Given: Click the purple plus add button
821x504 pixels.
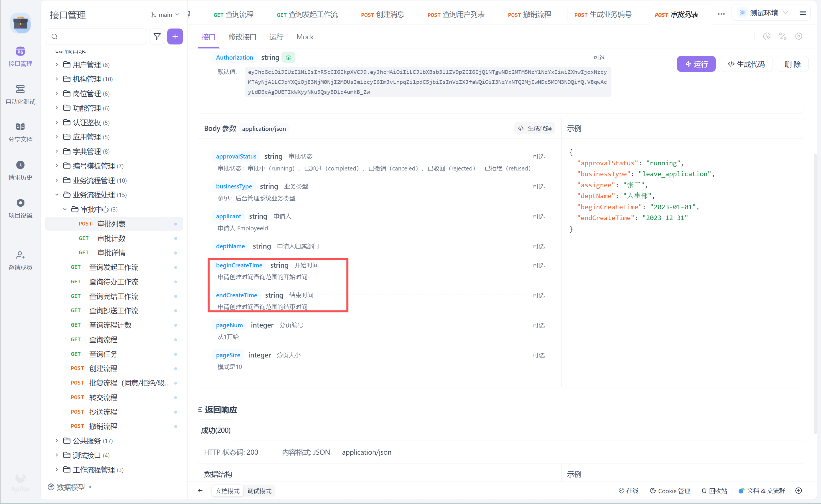Looking at the screenshot, I should point(175,36).
